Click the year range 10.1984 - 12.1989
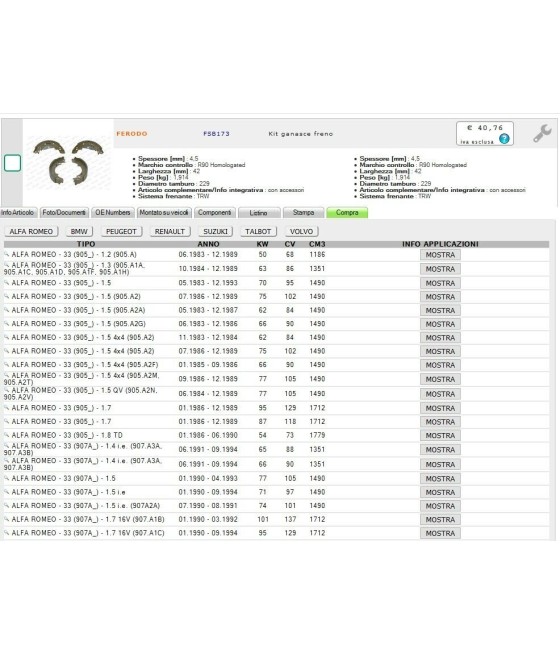The image size is (560, 655). click(208, 269)
